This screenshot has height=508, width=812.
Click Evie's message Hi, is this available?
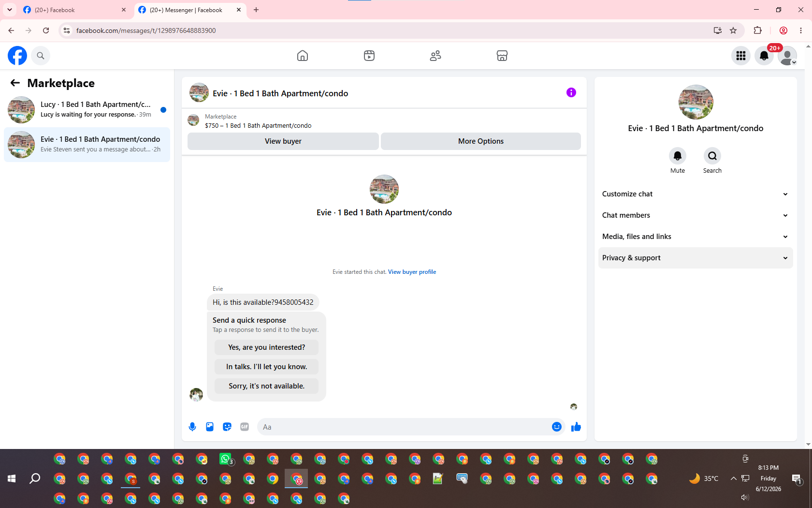point(263,302)
